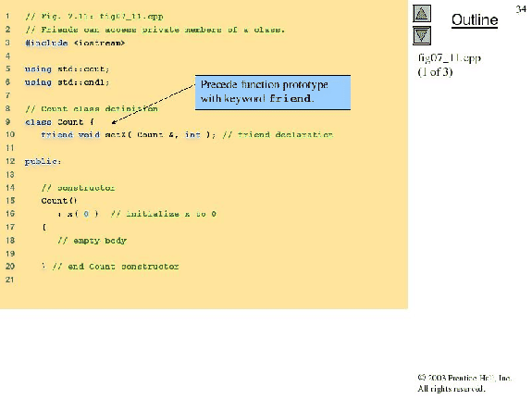The height and width of the screenshot is (399, 532).
Task: Click the Count class definition comment
Action: coord(92,108)
